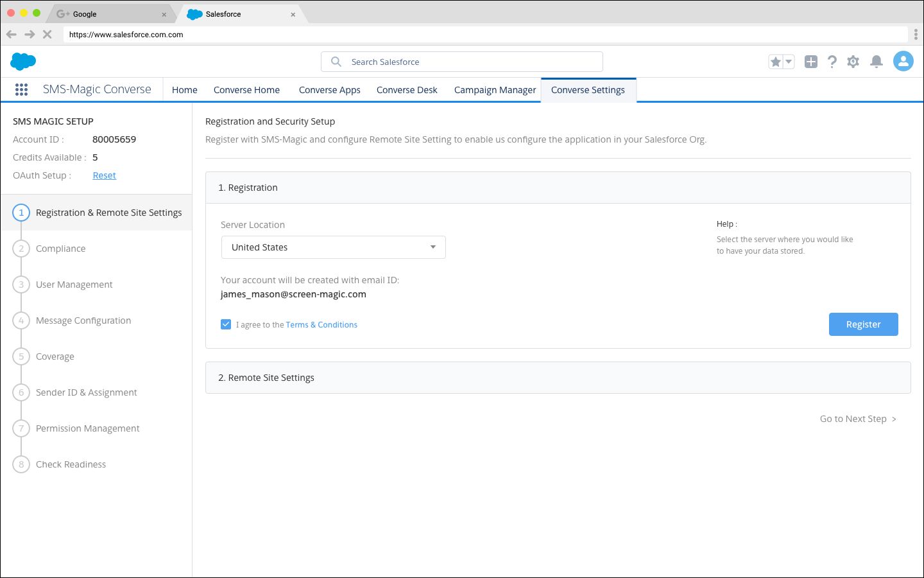Uncheck the agree to terms checkbox
This screenshot has height=578, width=924.
(x=226, y=324)
